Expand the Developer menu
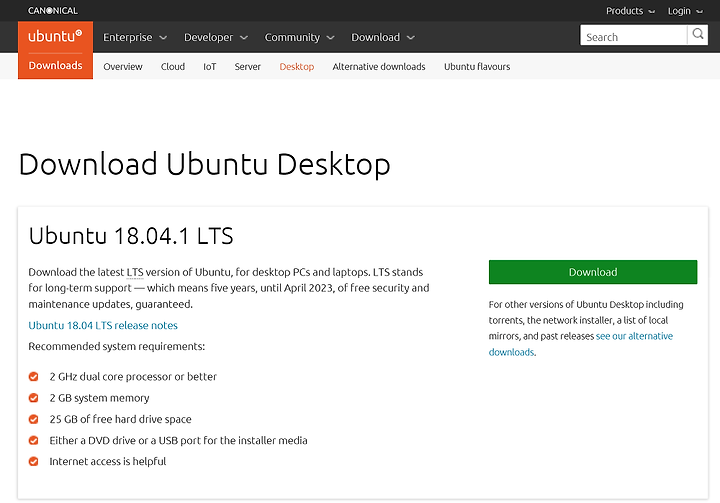 point(216,37)
